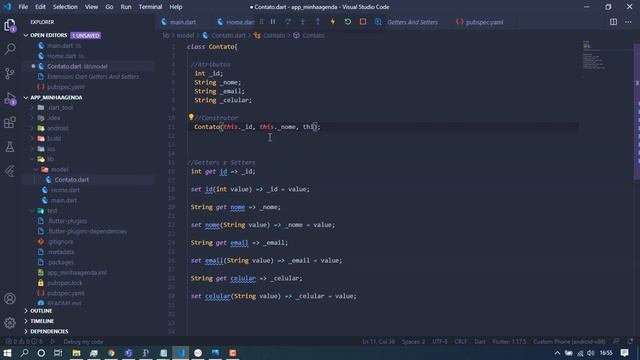Open the Run menu
This screenshot has width=640, height=360.
pos(126,7)
